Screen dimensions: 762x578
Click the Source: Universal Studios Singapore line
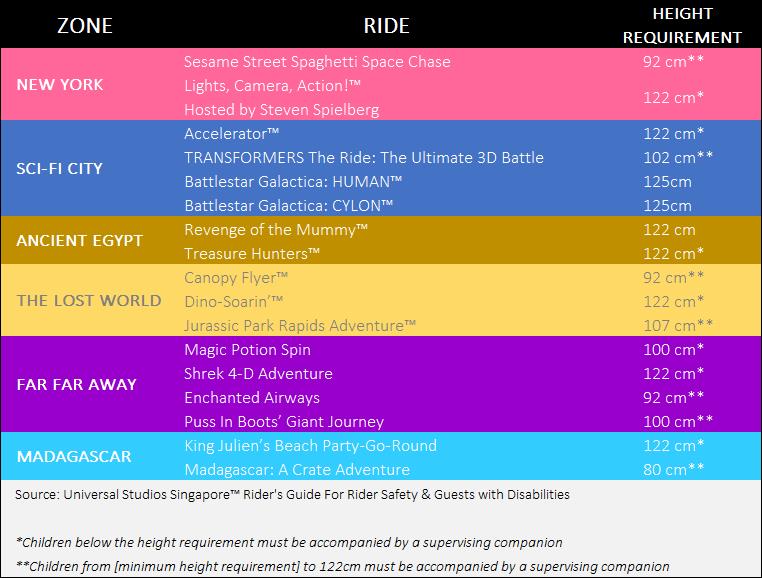[x=292, y=494]
